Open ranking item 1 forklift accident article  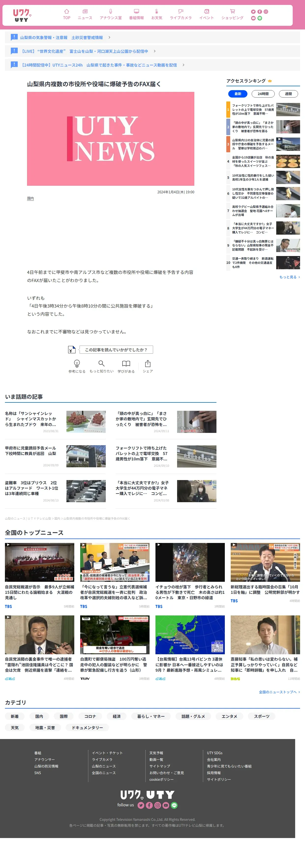click(263, 110)
